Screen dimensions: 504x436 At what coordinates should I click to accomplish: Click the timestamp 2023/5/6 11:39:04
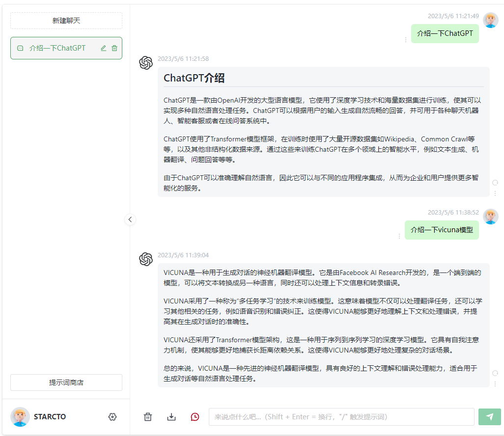click(x=183, y=255)
